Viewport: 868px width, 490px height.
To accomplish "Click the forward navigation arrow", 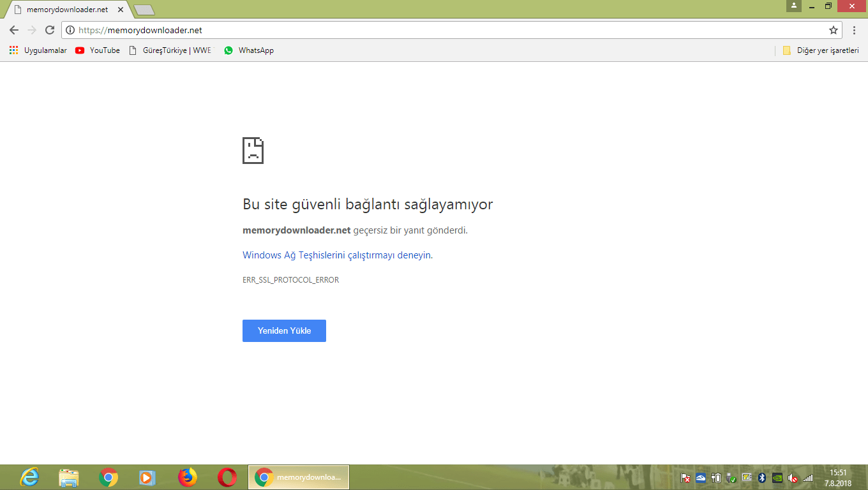I will (x=32, y=30).
